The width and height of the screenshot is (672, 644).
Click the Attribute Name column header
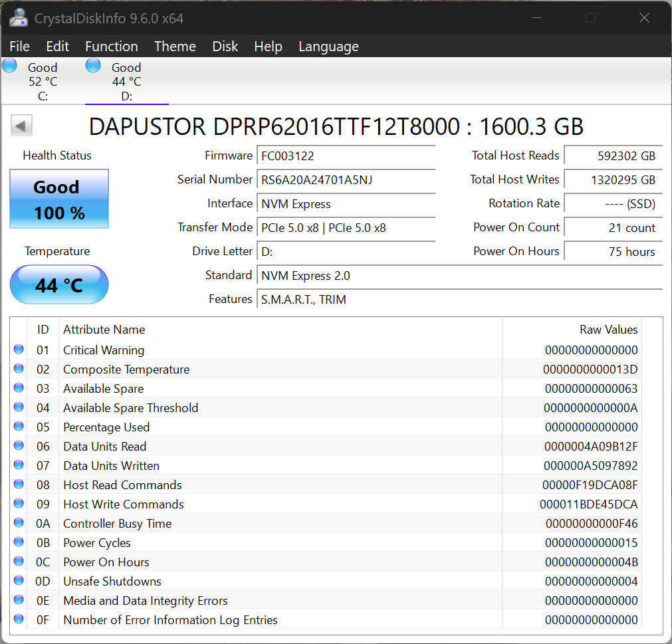point(104,330)
